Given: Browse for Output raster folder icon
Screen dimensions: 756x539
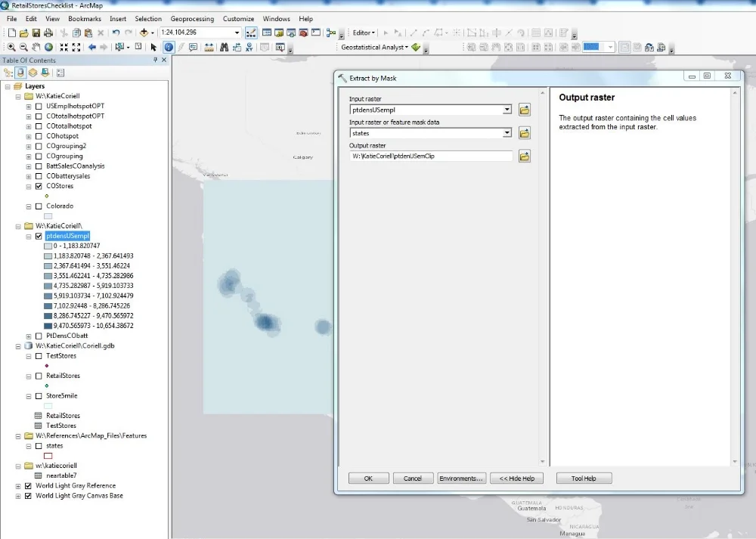Looking at the screenshot, I should point(525,156).
